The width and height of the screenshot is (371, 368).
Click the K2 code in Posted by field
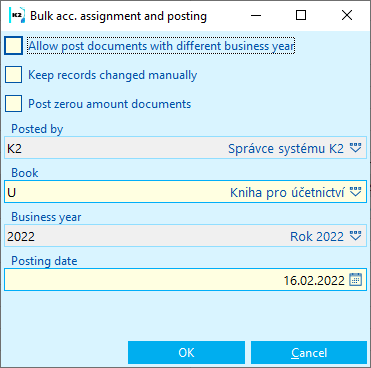tap(14, 148)
